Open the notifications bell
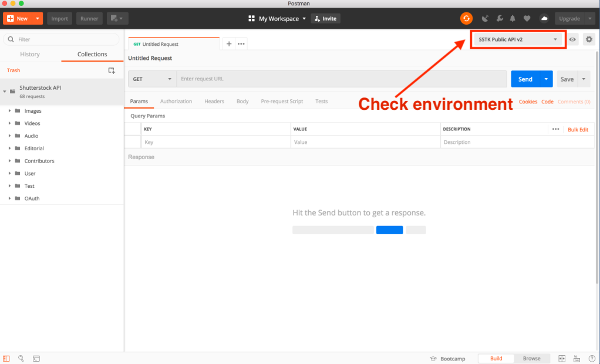 (513, 18)
